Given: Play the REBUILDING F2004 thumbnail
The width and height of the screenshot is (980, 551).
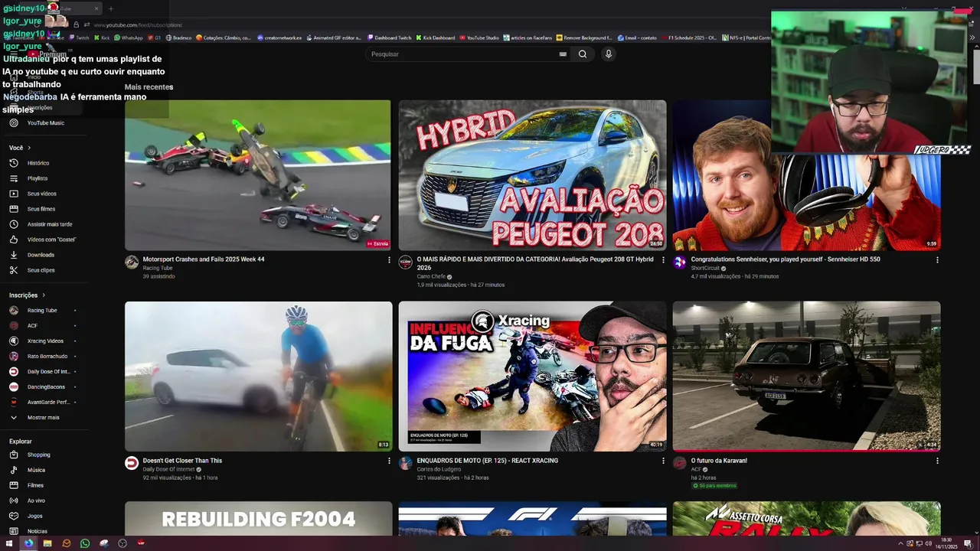Looking at the screenshot, I should [x=259, y=519].
